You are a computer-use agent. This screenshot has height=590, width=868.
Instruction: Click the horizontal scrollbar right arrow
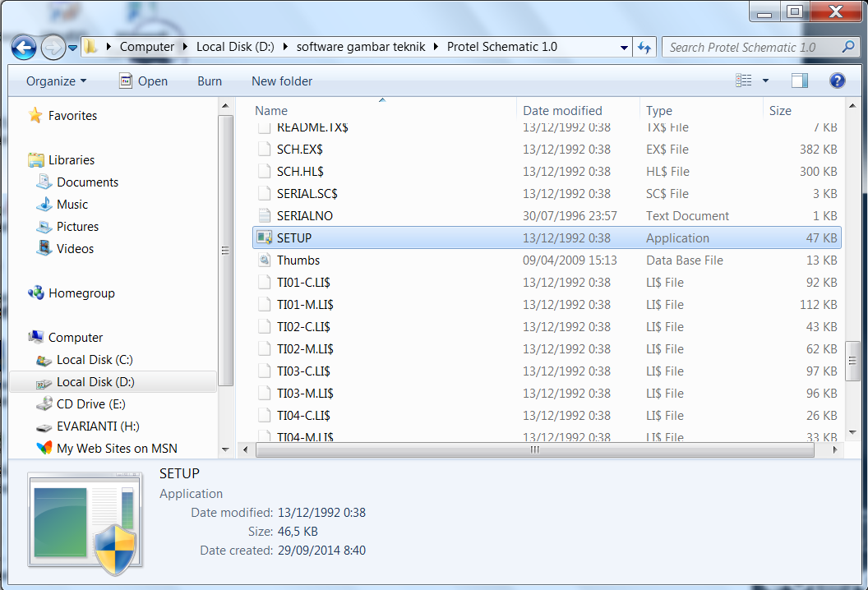pyautogui.click(x=835, y=450)
